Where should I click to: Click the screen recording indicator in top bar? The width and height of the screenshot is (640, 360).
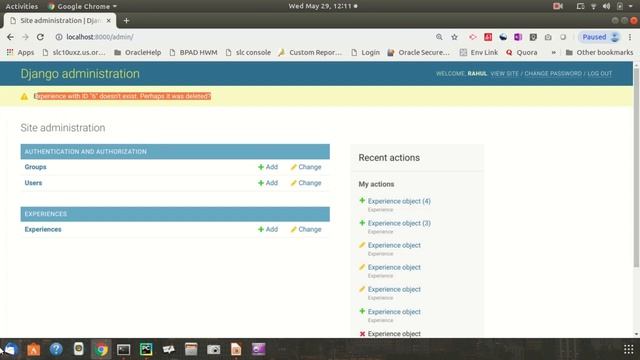click(558, 6)
